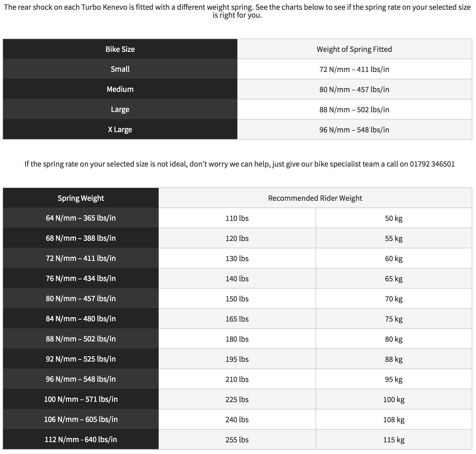This screenshot has height=454, width=476.
Task: Click the 240 lbs rider weight cell
Action: pyautogui.click(x=237, y=420)
